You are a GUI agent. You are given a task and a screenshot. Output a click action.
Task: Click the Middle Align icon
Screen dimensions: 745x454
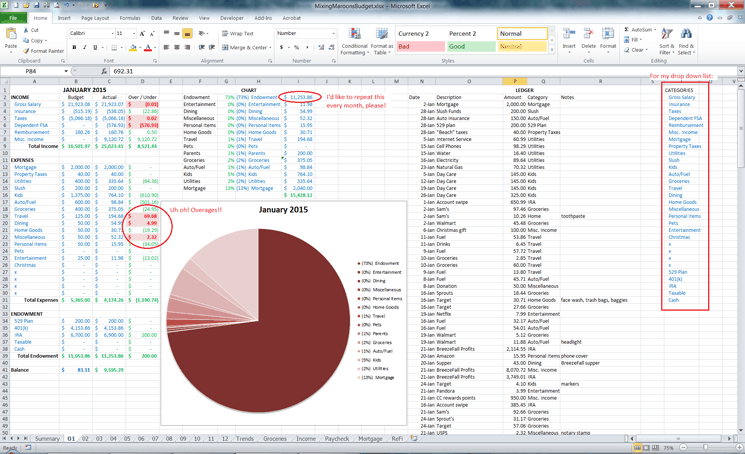click(177, 33)
